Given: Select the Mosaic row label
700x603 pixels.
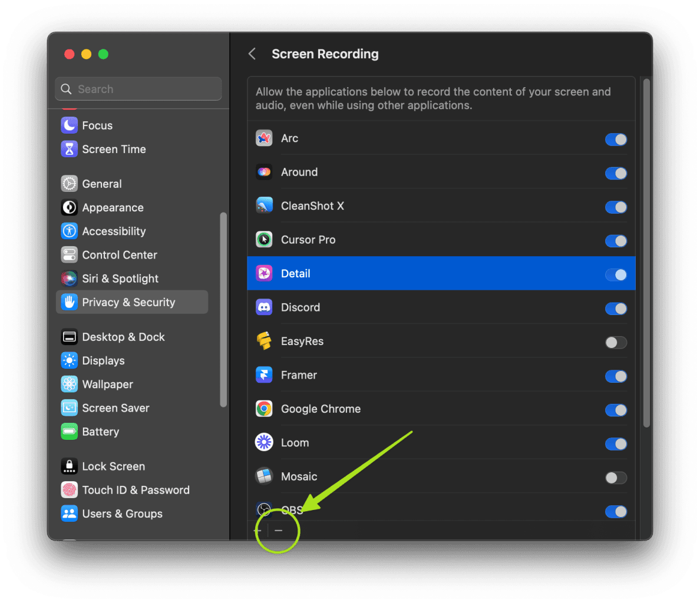Looking at the screenshot, I should tap(299, 476).
